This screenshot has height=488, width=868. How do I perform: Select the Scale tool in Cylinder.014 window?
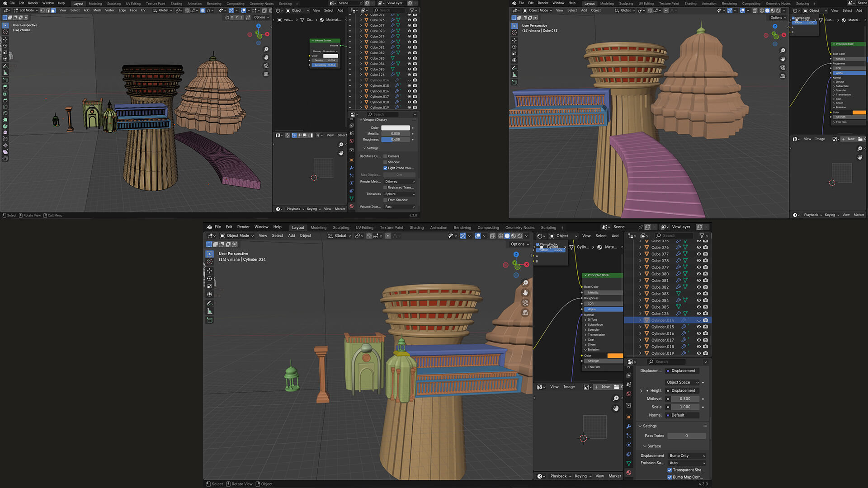click(x=209, y=286)
